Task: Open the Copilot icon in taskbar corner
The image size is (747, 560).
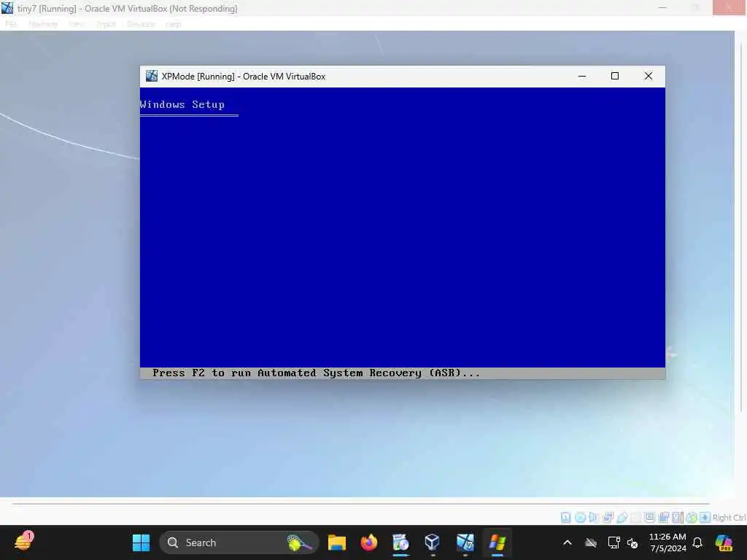Action: pyautogui.click(x=724, y=542)
